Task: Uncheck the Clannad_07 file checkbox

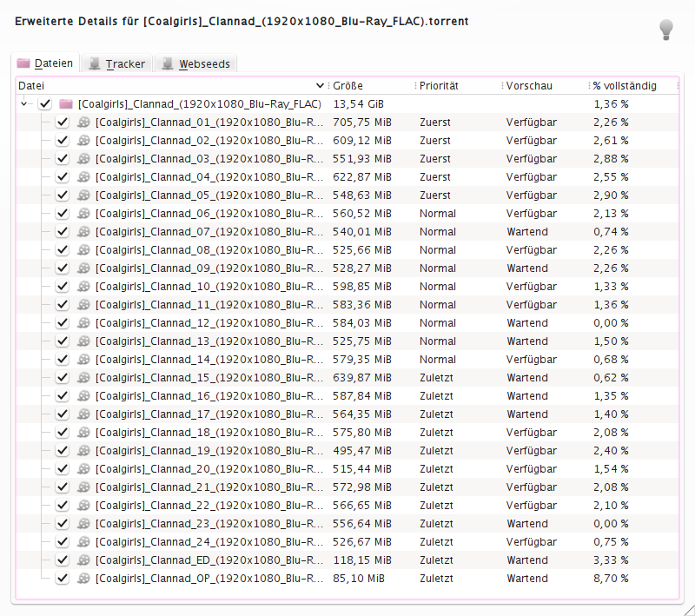Action: (62, 232)
